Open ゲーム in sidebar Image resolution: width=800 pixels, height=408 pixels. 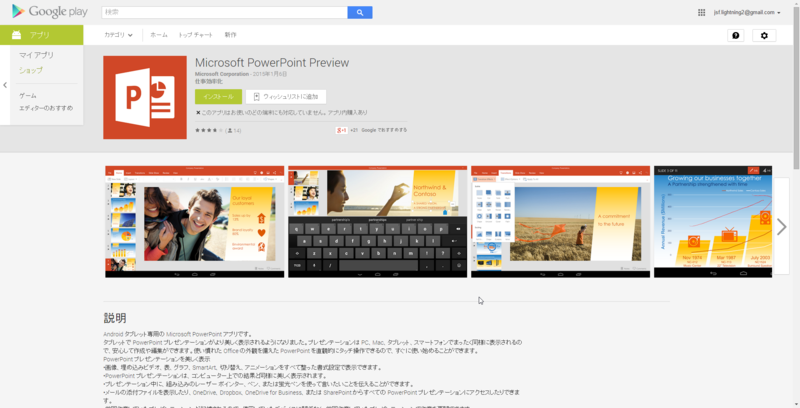[x=28, y=96]
